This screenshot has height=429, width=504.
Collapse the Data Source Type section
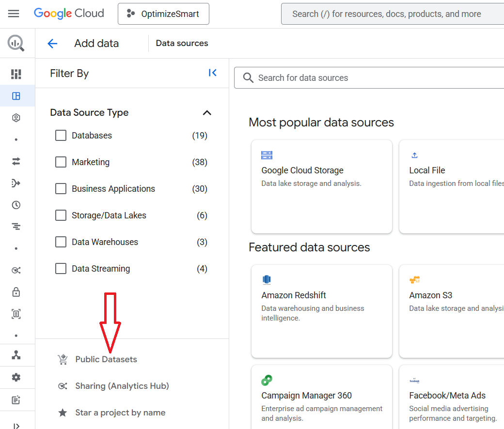[207, 113]
